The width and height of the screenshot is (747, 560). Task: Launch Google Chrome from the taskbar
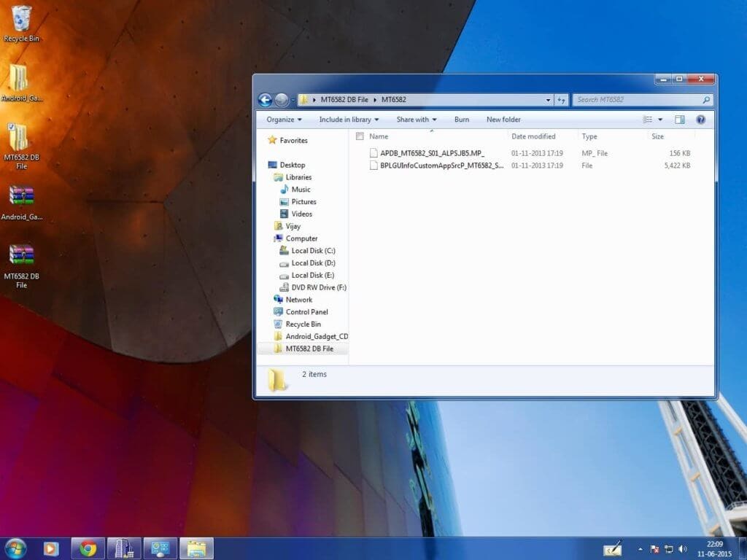[x=88, y=548]
